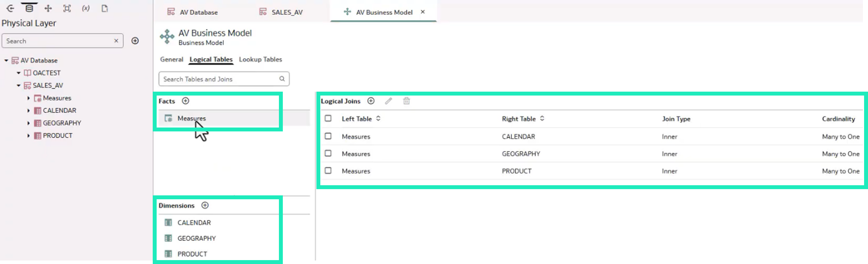Viewport: 868px width, 264px height.
Task: Add a new dimension table with plus icon
Action: tap(205, 205)
